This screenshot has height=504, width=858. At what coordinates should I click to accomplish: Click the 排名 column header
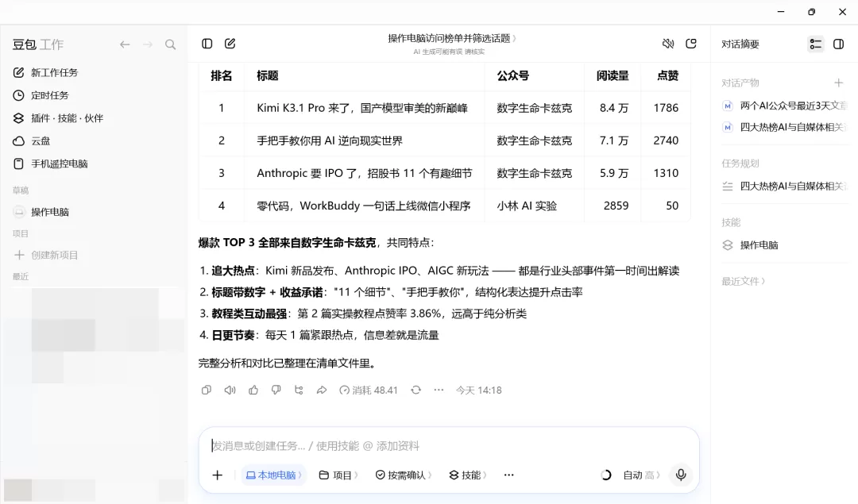coord(221,76)
